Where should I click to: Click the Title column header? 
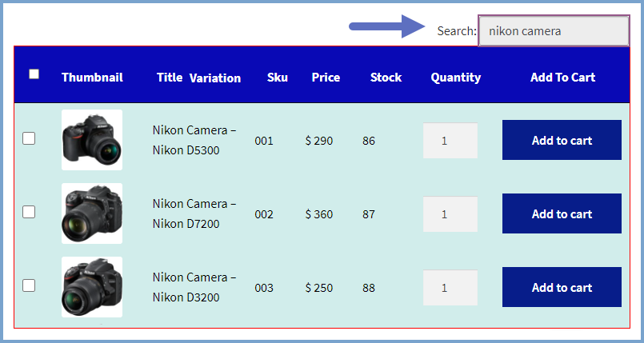(170, 78)
